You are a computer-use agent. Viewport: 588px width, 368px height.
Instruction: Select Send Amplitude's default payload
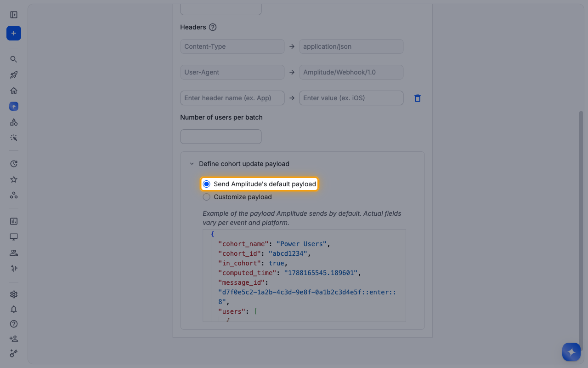pyautogui.click(x=260, y=184)
